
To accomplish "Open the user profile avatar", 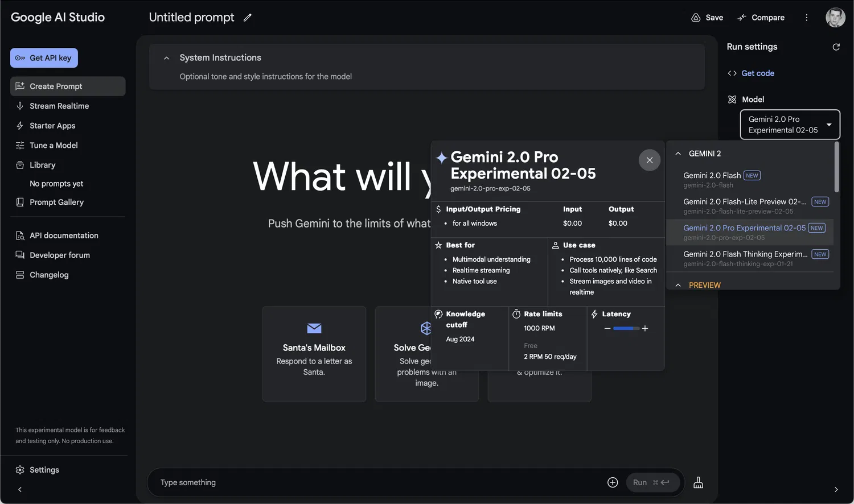I will (x=835, y=18).
